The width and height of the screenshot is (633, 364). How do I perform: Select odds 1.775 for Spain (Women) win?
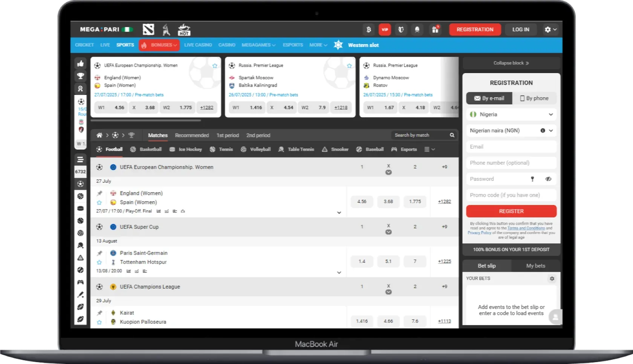point(415,202)
